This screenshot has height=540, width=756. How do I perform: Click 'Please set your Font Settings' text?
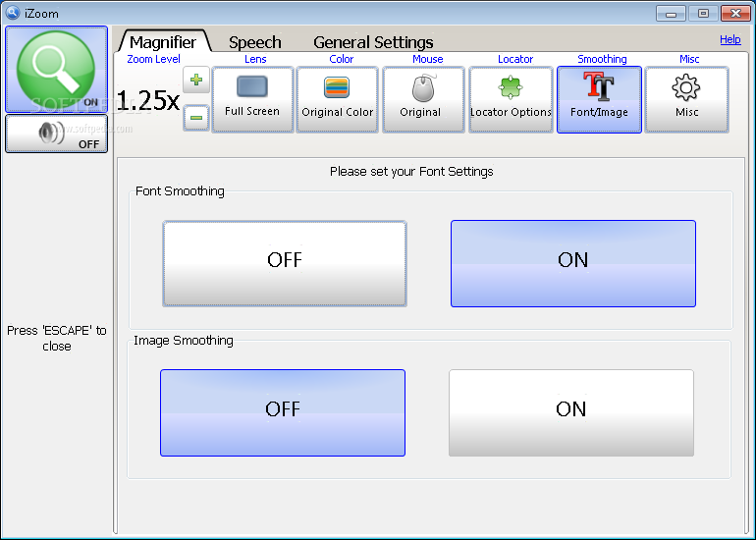[411, 172]
